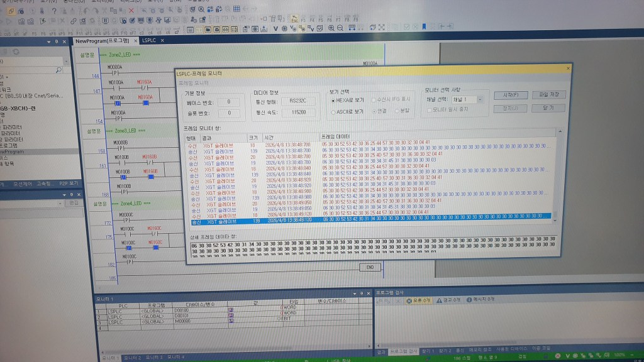Check the 모니터 일시 중지 checkbox
This screenshot has height=362, width=644.
coord(429,111)
